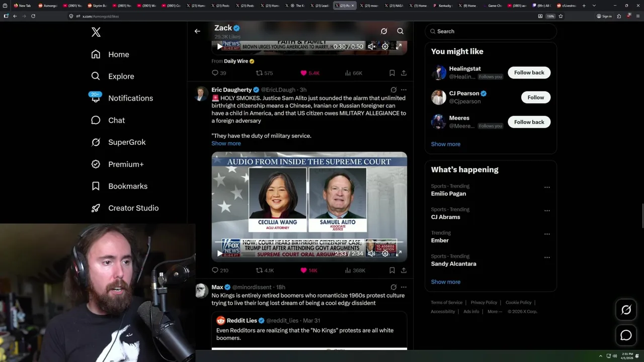
Task: Click the Privacy Policy footer link
Action: 484,303
